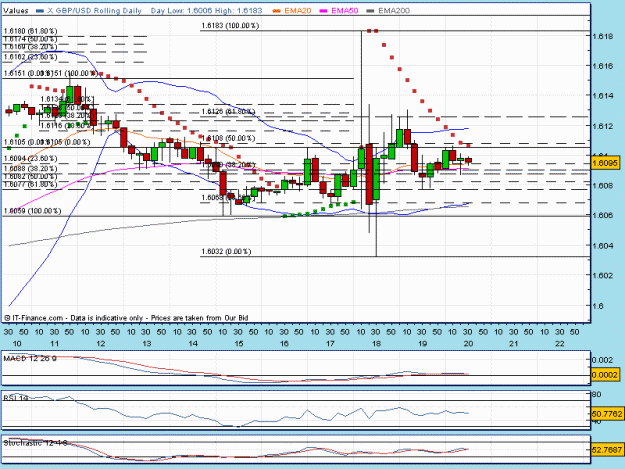Click the 1.602 price axis label

coord(602,276)
